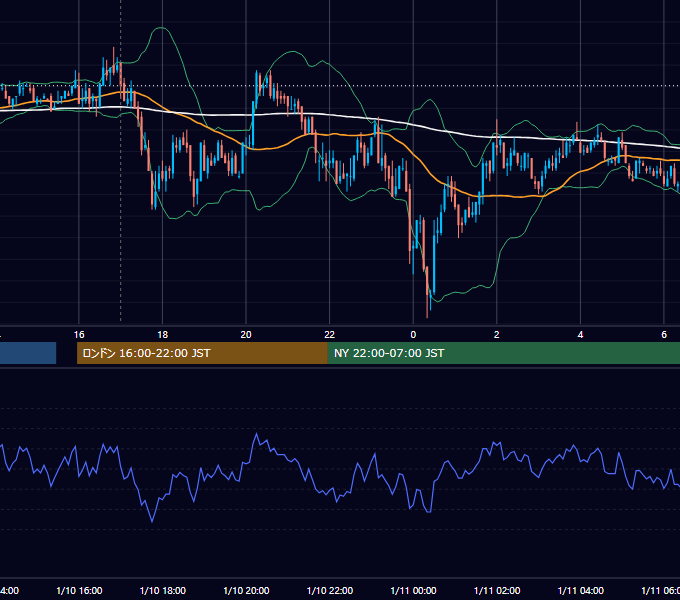Viewport: 680px width, 600px height.
Task: Click the 1/11 00:00 time label
Action: (413, 590)
